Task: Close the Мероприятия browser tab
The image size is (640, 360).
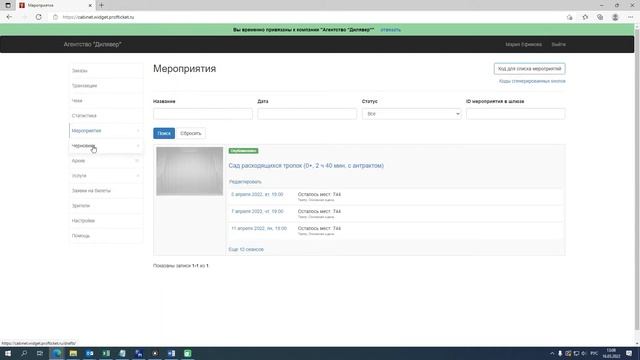Action: coord(90,5)
